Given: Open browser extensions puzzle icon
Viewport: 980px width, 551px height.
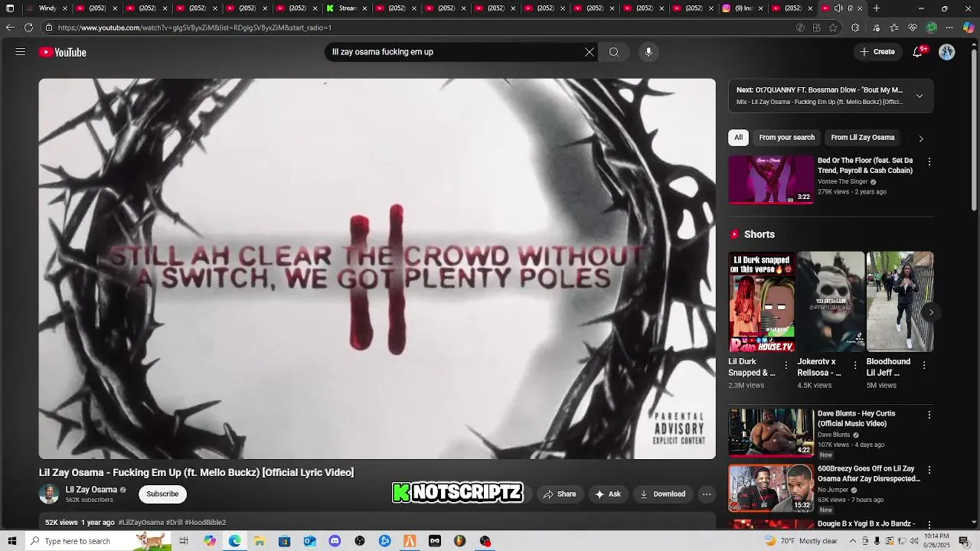Looking at the screenshot, I should click(x=855, y=28).
